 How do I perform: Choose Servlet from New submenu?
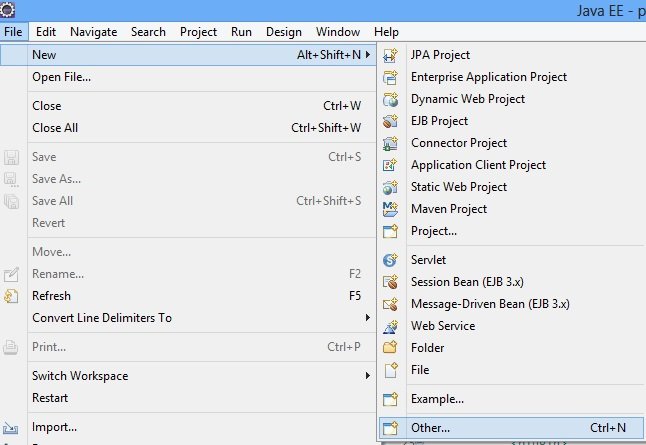coord(511,260)
